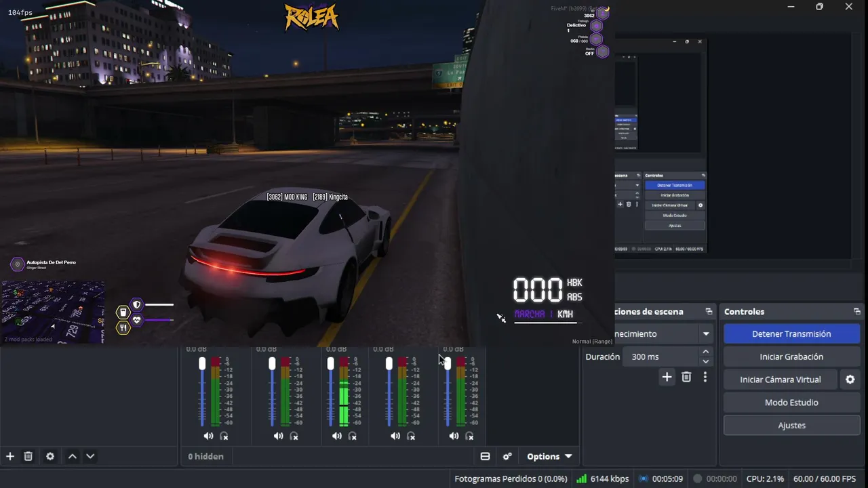Toggle headphone monitoring on first mixer channel
The width and height of the screenshot is (868, 488).
coord(224,436)
